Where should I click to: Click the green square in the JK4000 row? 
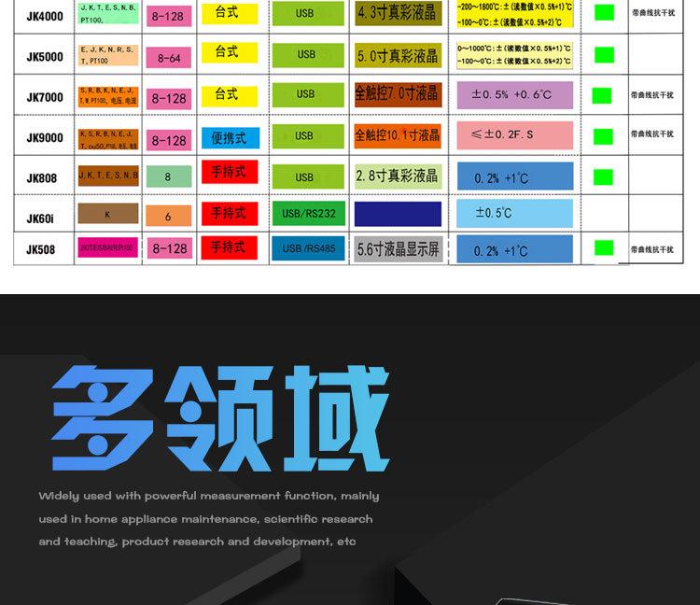[x=604, y=13]
